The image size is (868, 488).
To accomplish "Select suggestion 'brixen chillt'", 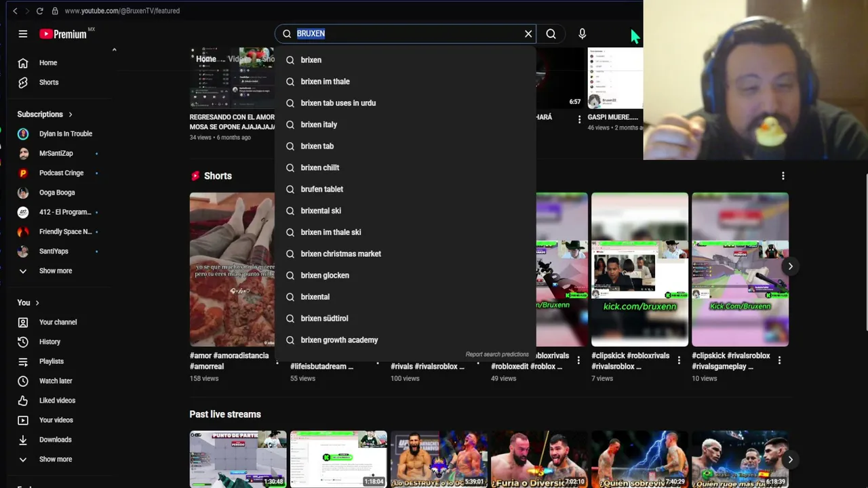I will [406, 168].
